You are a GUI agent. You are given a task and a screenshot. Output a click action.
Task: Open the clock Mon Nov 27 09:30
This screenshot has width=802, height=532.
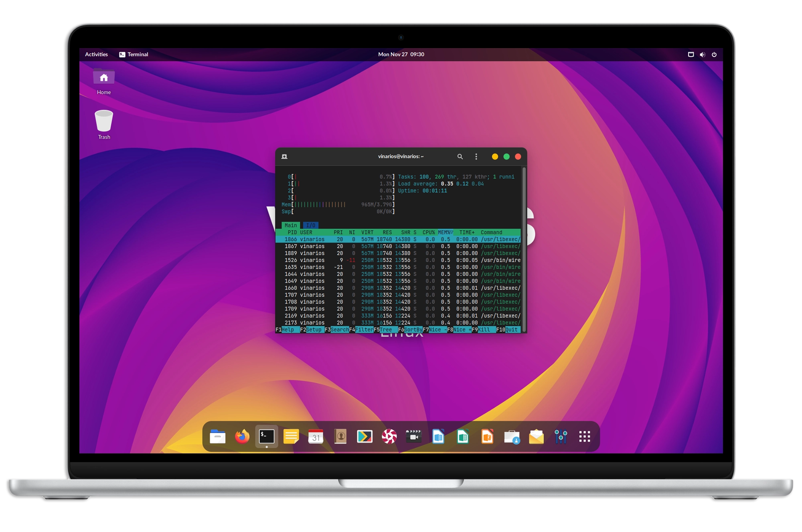coord(401,55)
